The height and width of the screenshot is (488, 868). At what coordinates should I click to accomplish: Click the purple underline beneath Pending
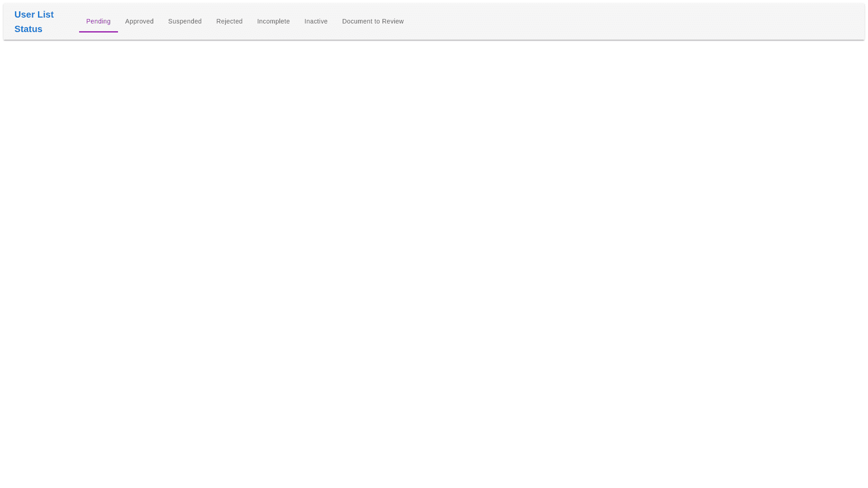point(98,32)
